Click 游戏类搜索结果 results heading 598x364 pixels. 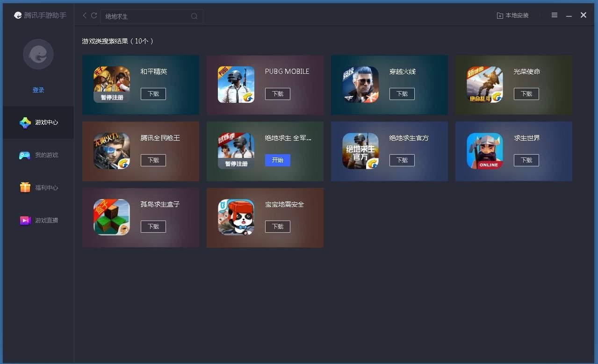[118, 41]
